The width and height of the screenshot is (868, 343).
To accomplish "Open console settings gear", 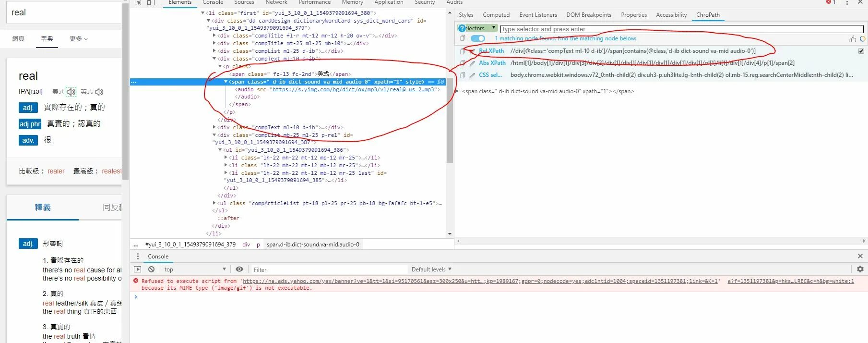I will [860, 269].
